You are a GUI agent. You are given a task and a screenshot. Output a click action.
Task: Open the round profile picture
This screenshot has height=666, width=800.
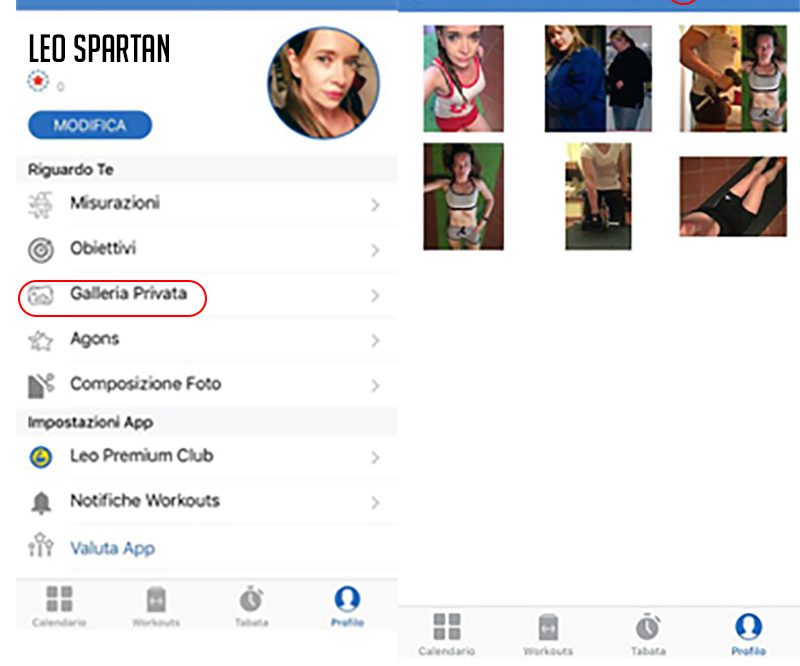coord(323,83)
